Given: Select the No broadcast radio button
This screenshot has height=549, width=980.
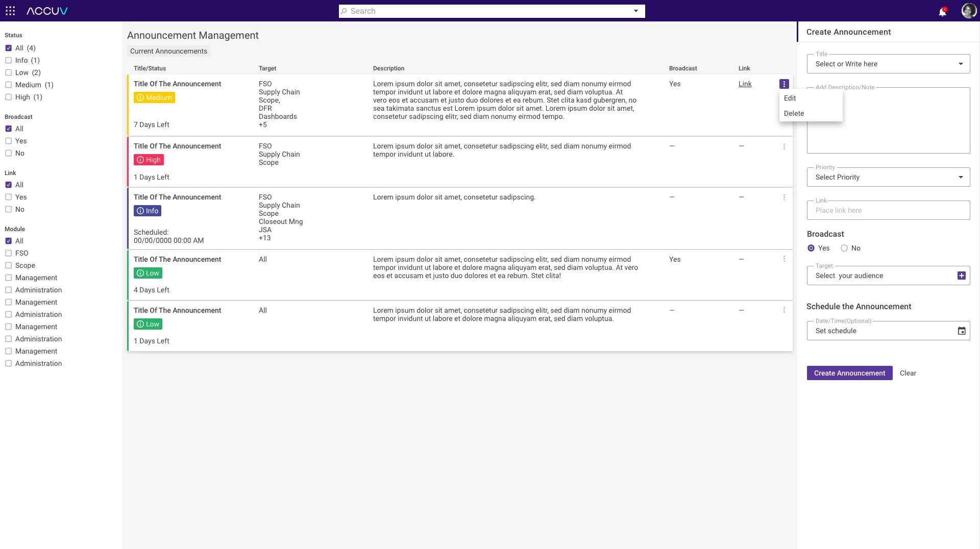Looking at the screenshot, I should point(844,248).
